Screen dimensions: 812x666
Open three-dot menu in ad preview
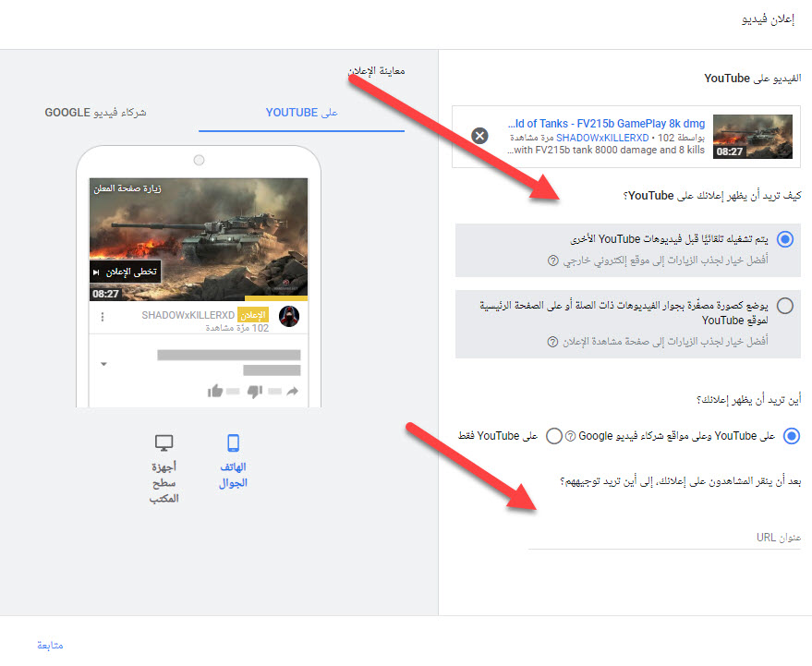click(103, 317)
